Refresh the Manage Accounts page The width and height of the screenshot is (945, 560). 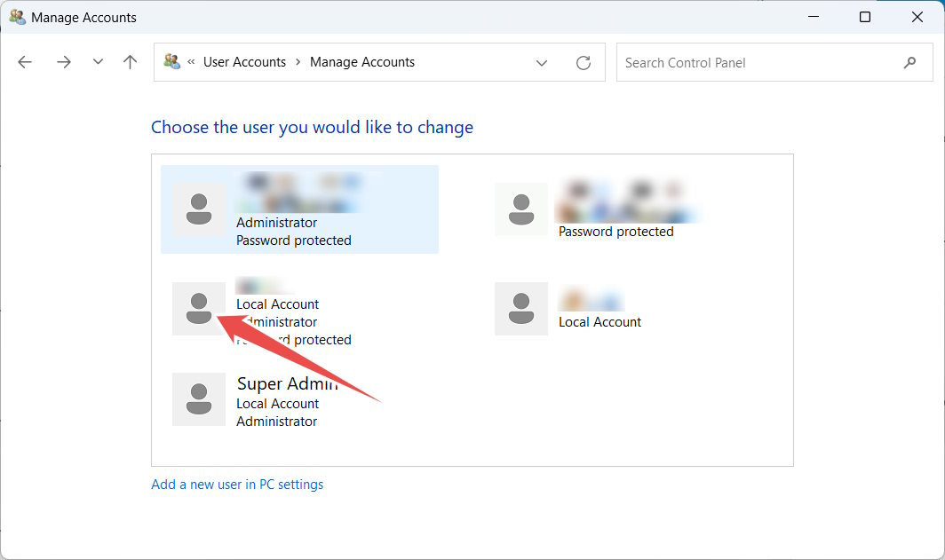click(584, 62)
